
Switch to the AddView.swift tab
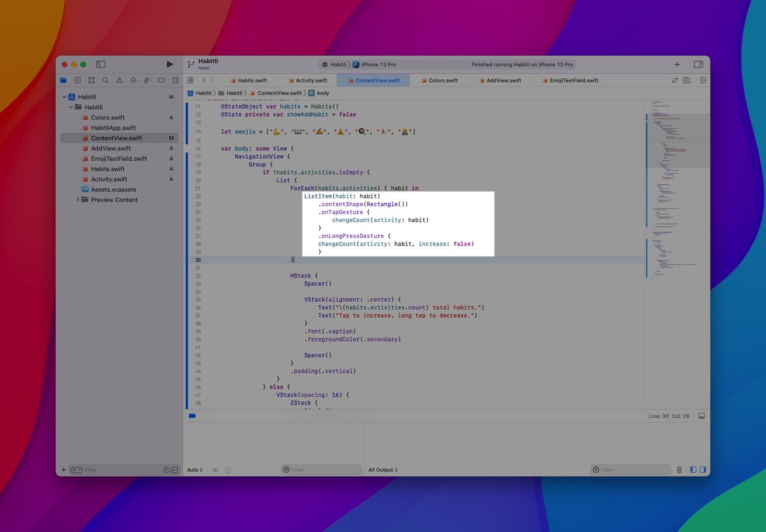coord(503,80)
